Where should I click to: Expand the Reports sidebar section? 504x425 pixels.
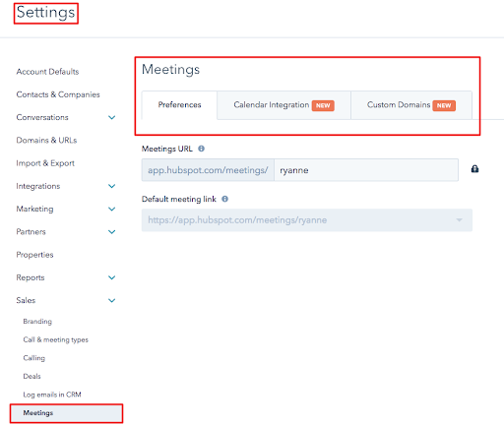click(x=112, y=277)
